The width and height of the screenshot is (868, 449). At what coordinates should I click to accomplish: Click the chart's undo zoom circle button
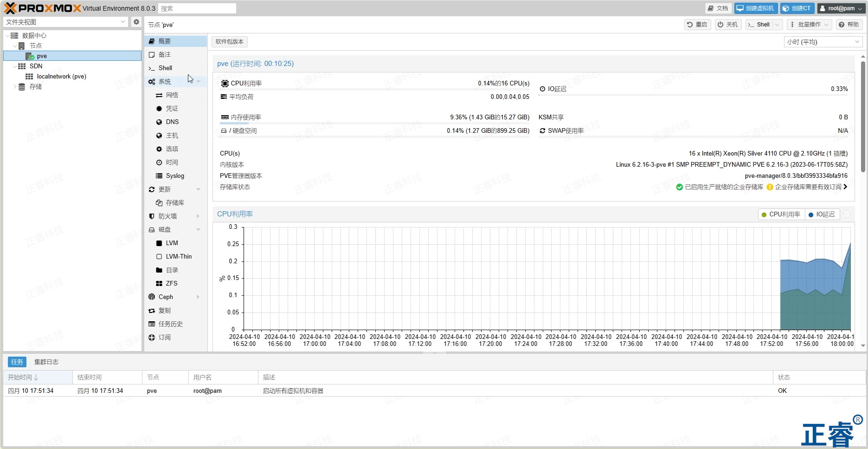point(847,215)
